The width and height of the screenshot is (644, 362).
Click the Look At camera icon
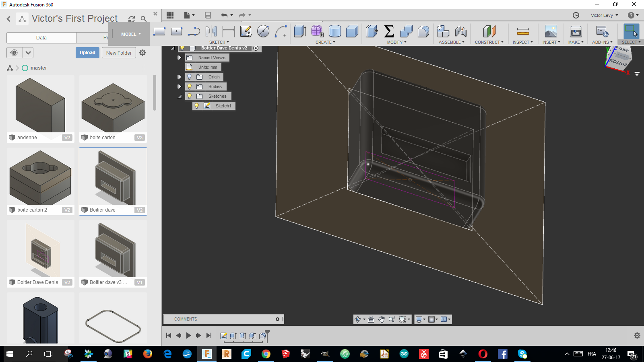[x=371, y=319]
